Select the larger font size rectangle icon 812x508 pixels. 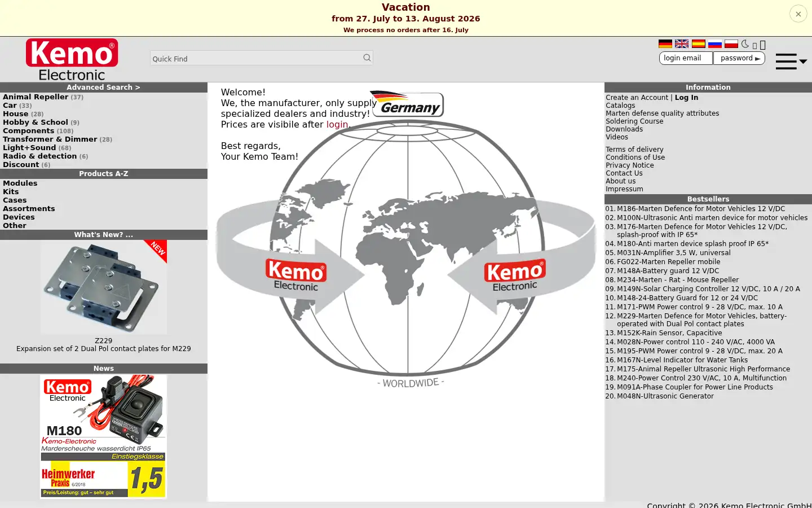tap(762, 45)
